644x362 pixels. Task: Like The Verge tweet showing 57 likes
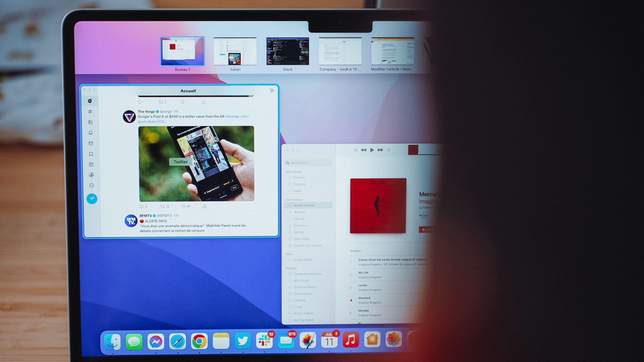point(183,206)
